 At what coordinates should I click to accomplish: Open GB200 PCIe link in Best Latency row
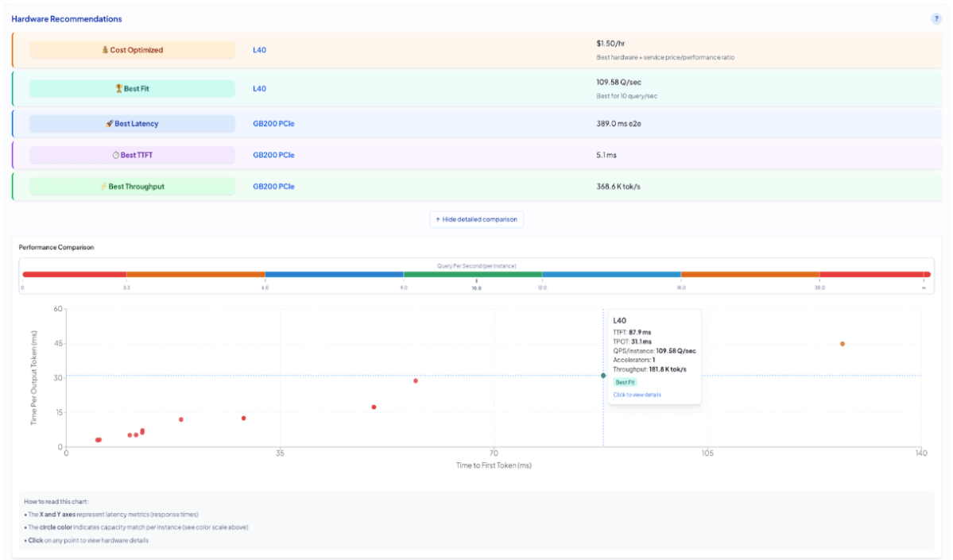click(x=273, y=123)
